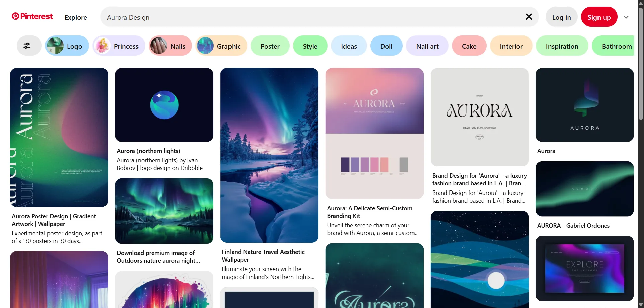Image resolution: width=644 pixels, height=308 pixels.
Task: Open the wavy night sky moon illustration
Action: [x=479, y=259]
